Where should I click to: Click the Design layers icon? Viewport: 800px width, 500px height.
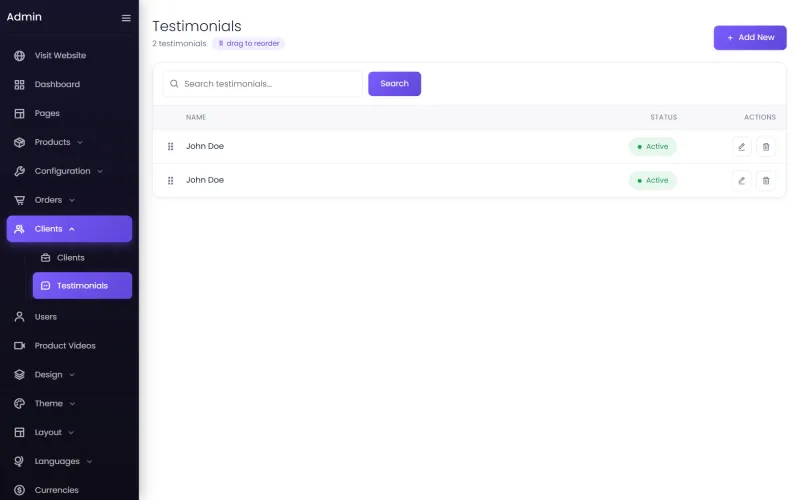[19, 374]
